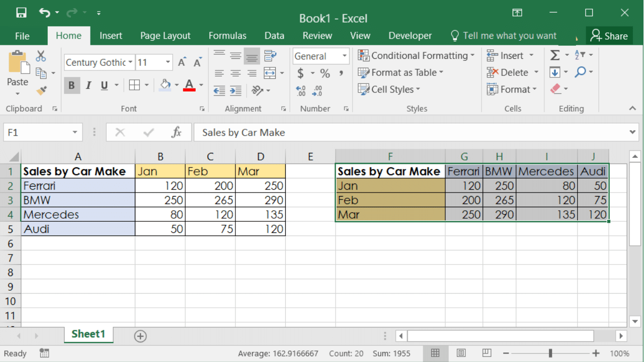Viewport: 644px width, 362px height.
Task: Click the Insert Function fx icon
Action: point(176,132)
